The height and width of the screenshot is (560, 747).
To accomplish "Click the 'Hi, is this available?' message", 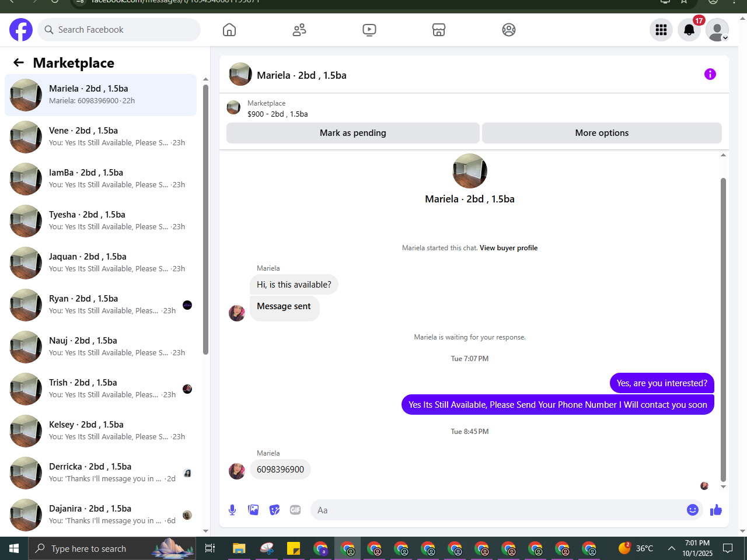I will (294, 285).
